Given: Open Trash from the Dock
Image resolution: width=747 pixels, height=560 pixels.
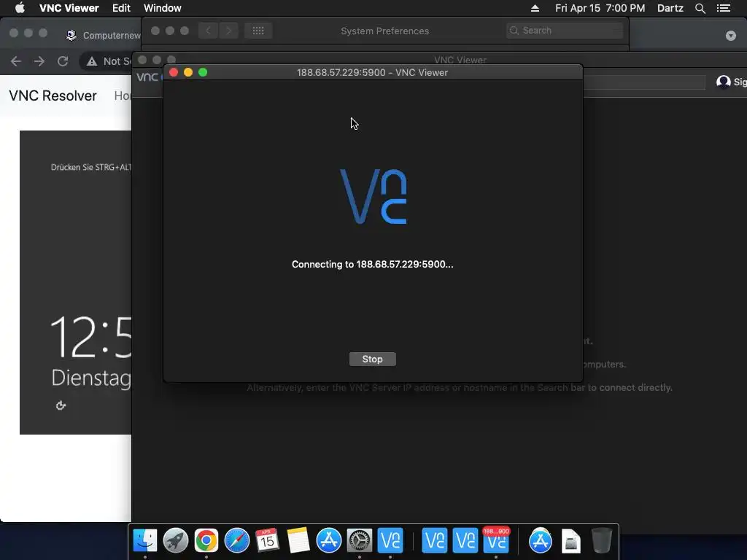Looking at the screenshot, I should click(x=601, y=540).
